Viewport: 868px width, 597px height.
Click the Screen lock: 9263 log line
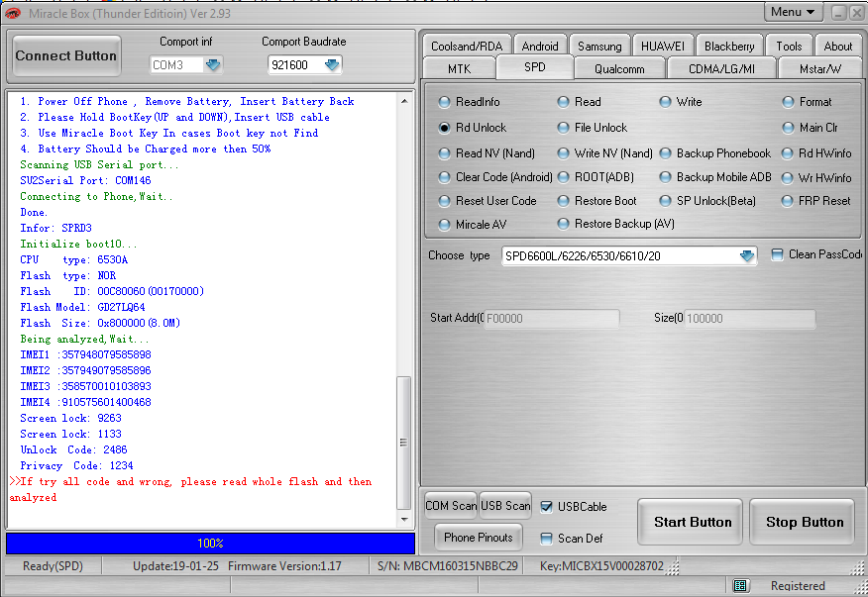[x=71, y=418]
